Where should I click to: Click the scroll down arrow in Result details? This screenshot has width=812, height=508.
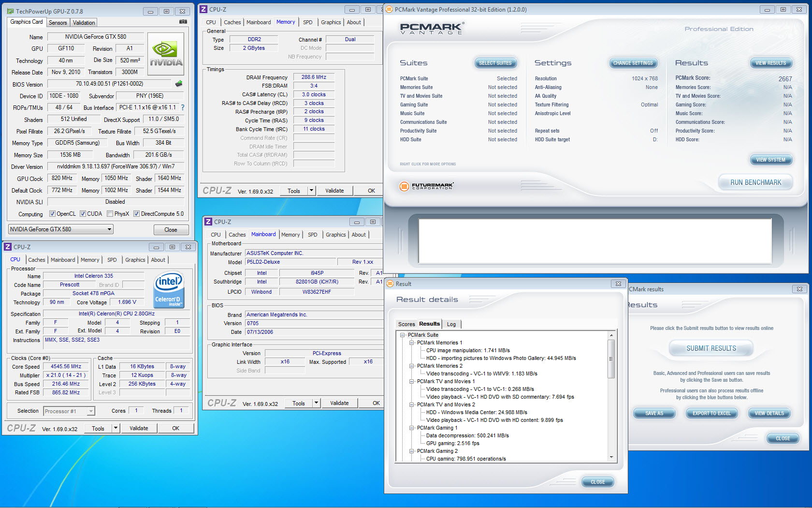click(x=611, y=457)
